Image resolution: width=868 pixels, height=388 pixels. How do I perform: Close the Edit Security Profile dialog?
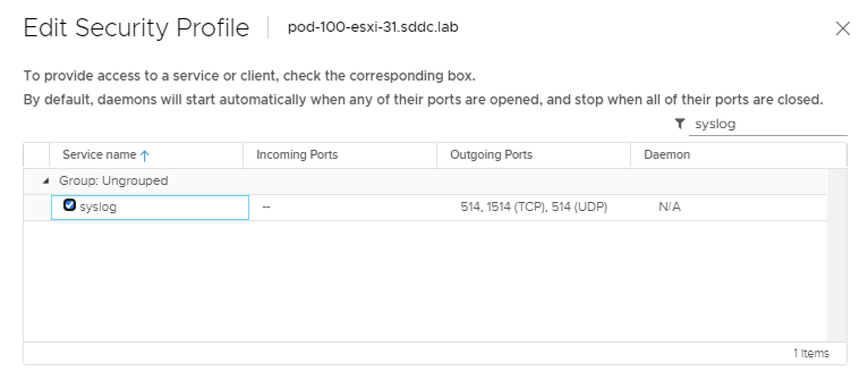pyautogui.click(x=843, y=29)
